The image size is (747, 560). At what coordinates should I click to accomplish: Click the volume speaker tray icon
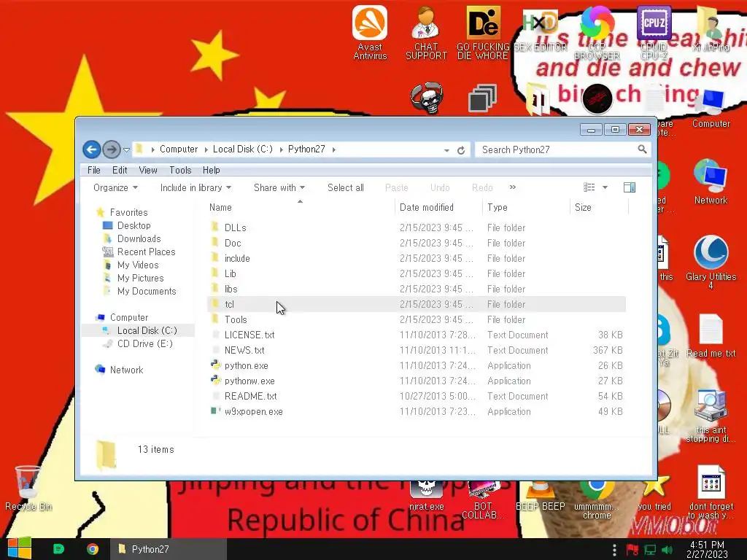click(x=667, y=550)
